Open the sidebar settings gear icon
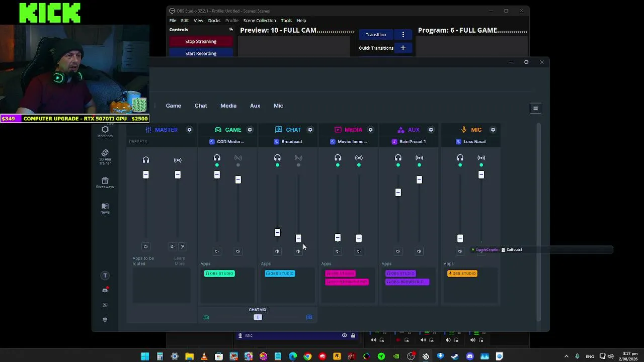The height and width of the screenshot is (362, 644). point(105,320)
